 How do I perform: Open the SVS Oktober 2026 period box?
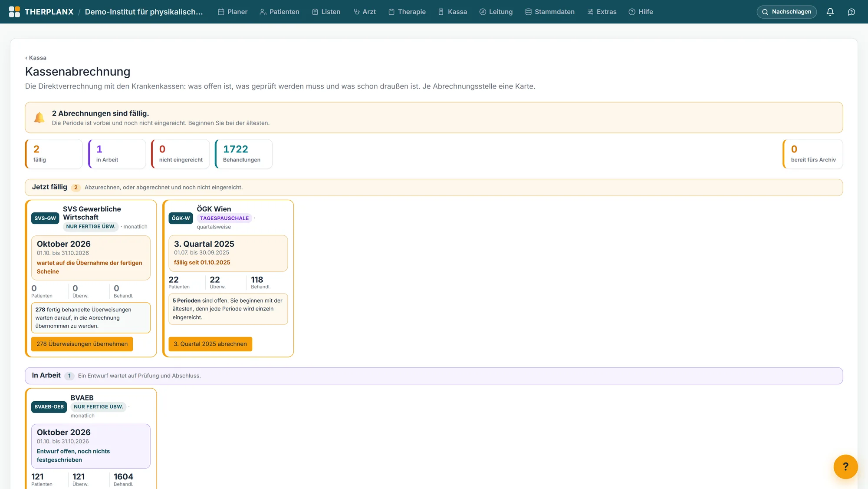click(x=91, y=258)
